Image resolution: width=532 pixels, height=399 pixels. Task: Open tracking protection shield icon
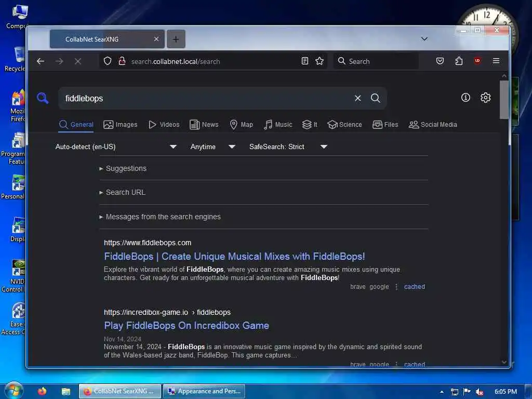pos(108,61)
